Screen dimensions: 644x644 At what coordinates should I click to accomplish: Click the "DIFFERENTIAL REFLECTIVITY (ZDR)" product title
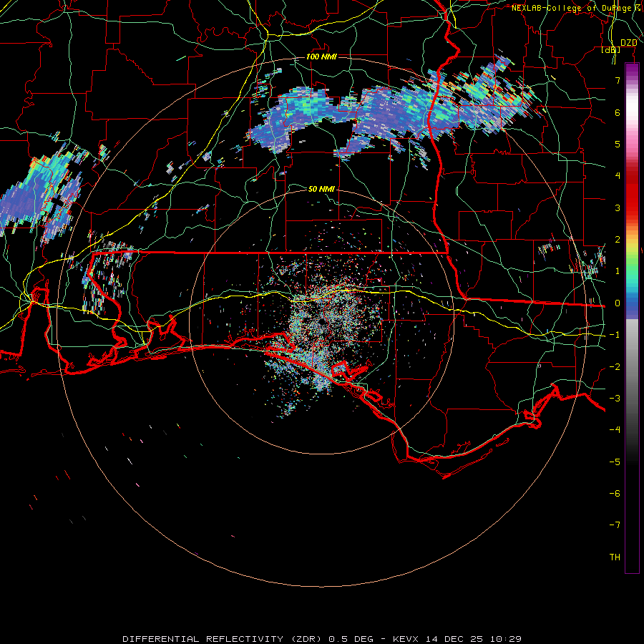click(x=222, y=639)
